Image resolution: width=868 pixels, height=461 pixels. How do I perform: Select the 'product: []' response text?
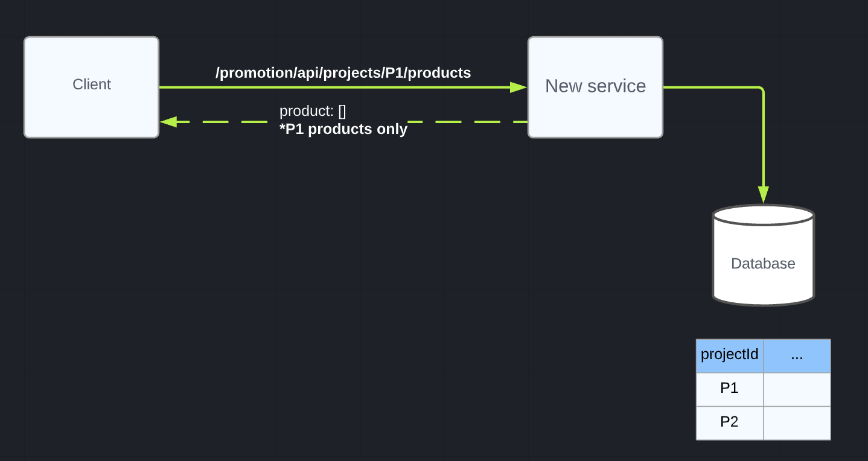(x=313, y=111)
